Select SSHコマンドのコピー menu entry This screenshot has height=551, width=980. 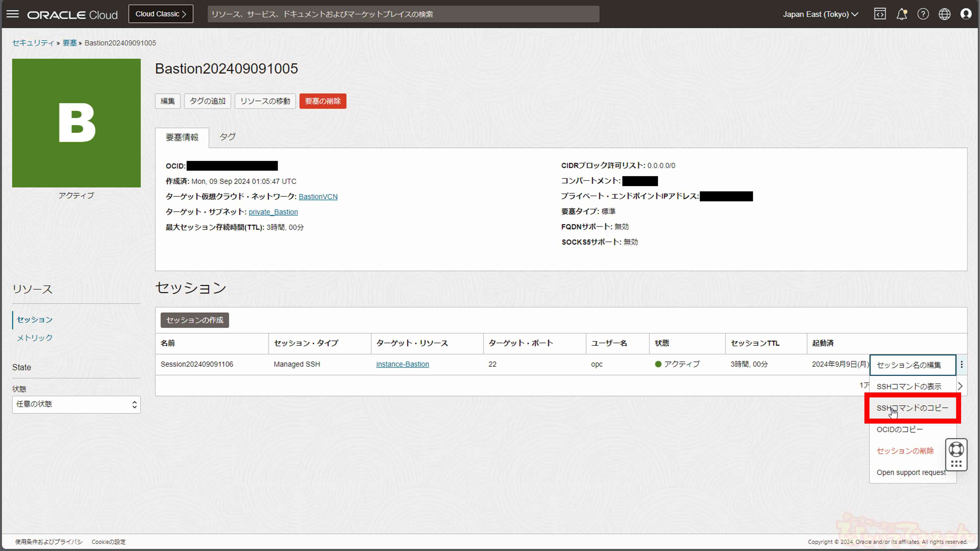912,408
